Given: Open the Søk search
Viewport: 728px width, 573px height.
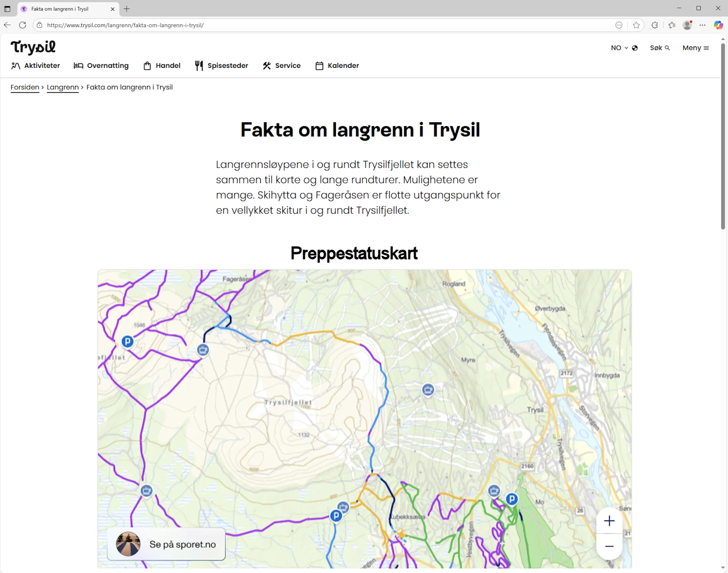Looking at the screenshot, I should [660, 48].
